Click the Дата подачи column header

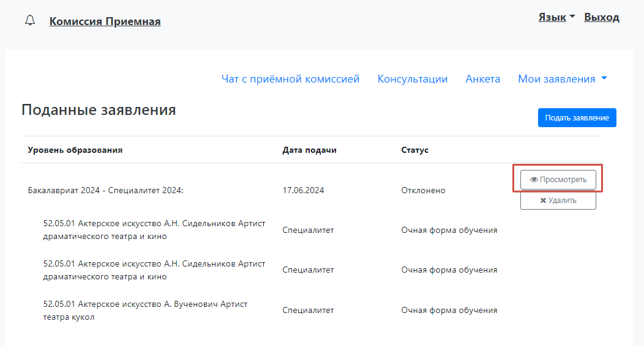tap(309, 150)
